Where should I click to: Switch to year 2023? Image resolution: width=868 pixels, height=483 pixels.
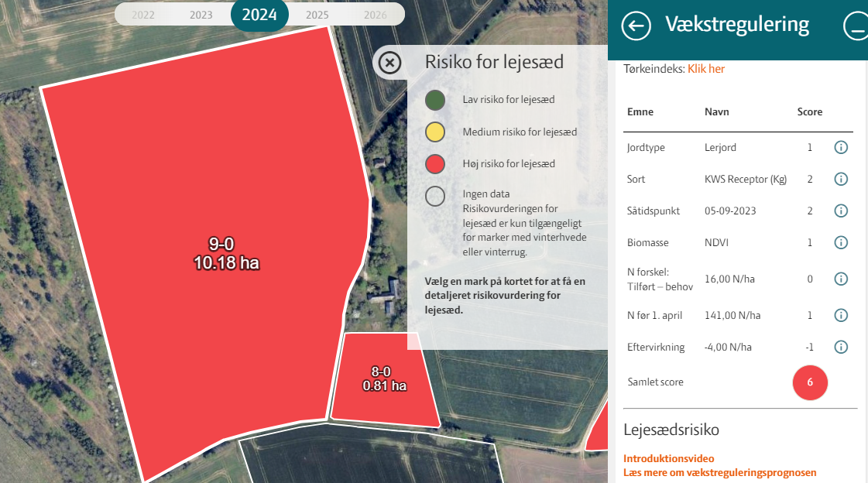[x=201, y=15]
